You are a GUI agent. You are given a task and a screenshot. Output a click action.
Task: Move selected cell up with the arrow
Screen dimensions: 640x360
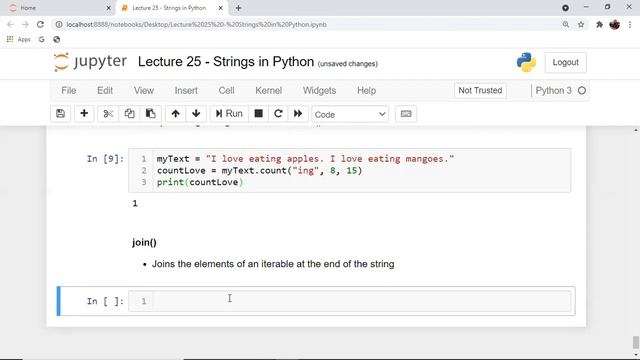click(x=176, y=114)
